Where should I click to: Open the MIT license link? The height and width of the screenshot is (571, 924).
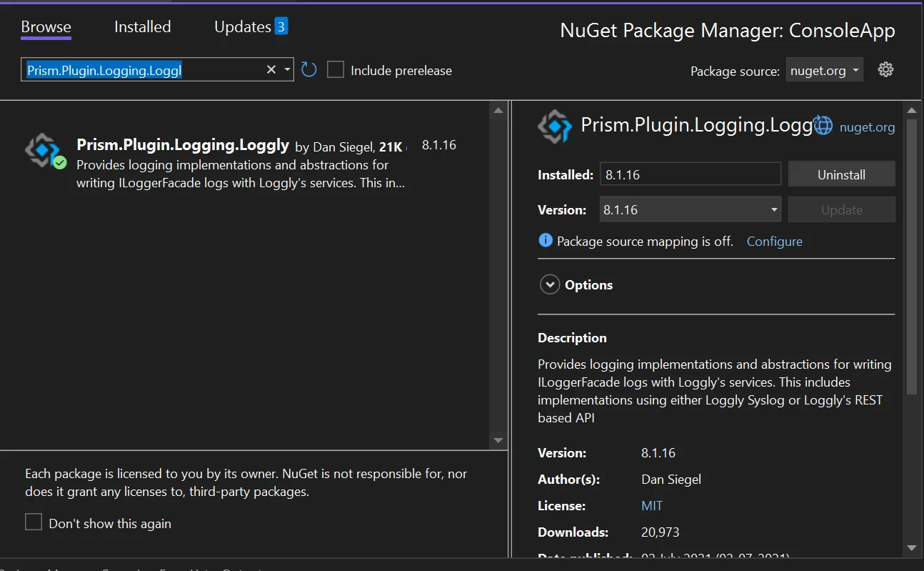652,506
